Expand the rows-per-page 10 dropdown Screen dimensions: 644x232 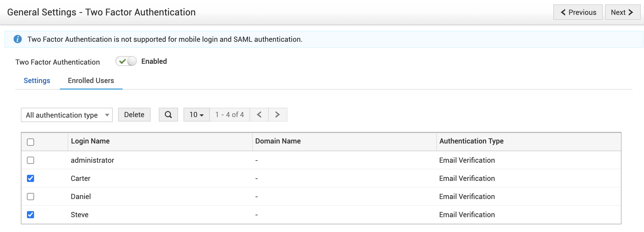[x=196, y=115]
